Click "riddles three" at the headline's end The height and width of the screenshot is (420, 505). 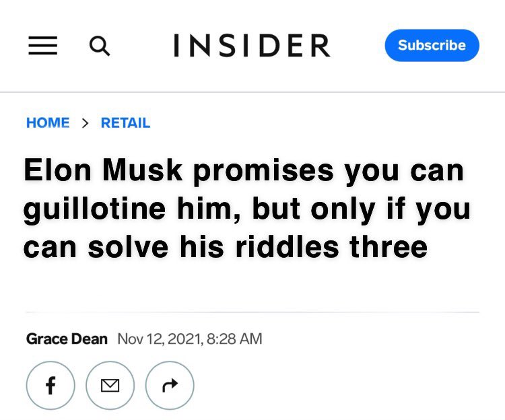click(x=331, y=247)
